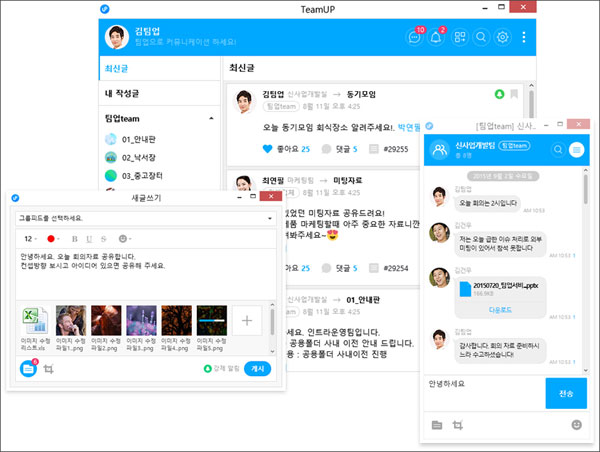Open 03_중고장터 feed in sidebar

pyautogui.click(x=134, y=176)
